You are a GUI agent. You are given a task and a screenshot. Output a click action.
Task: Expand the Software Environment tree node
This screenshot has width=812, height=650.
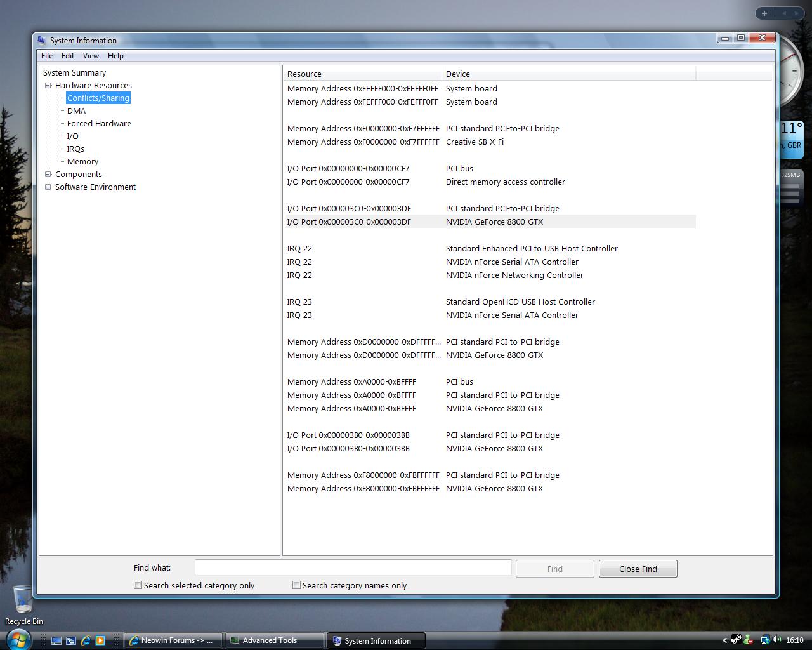coord(48,187)
